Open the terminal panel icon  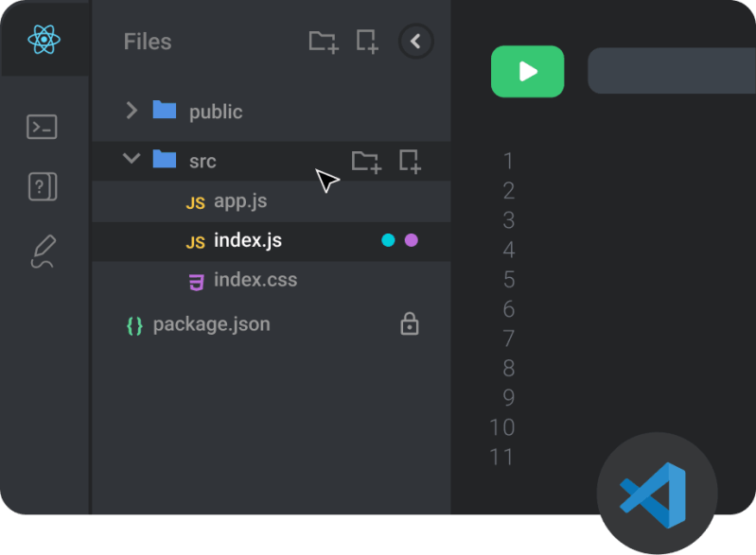(x=42, y=127)
